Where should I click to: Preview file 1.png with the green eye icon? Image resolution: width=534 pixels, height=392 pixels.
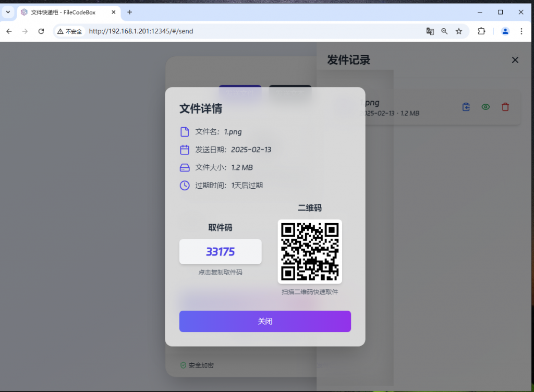click(486, 106)
